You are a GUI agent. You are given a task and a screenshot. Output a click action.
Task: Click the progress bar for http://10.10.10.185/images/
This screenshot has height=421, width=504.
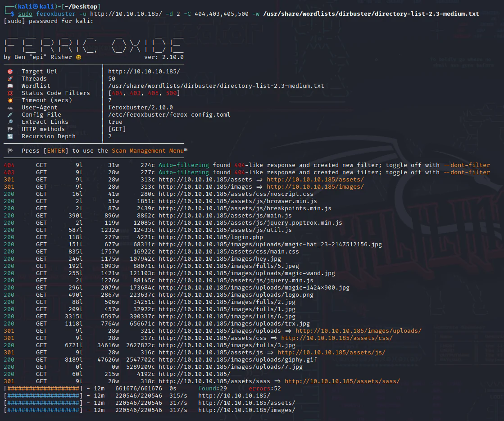point(43,410)
